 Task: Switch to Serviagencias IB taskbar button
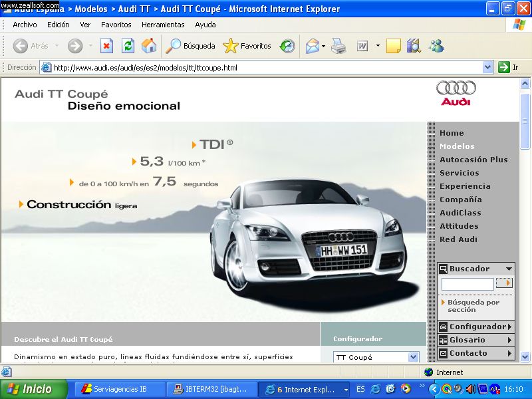(x=120, y=389)
